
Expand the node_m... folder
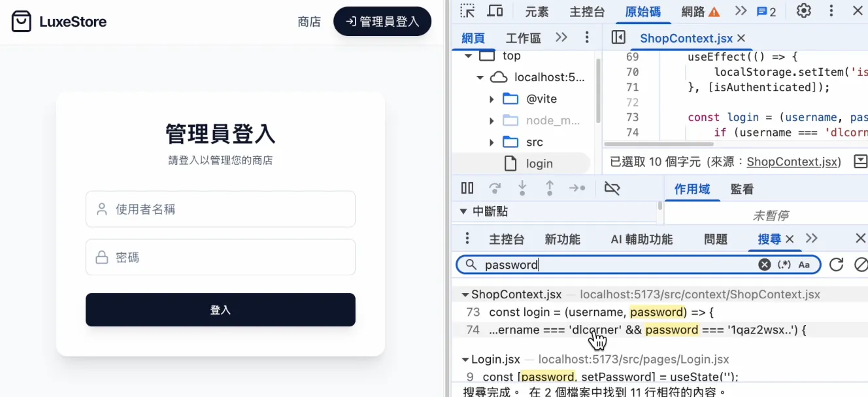[492, 121]
